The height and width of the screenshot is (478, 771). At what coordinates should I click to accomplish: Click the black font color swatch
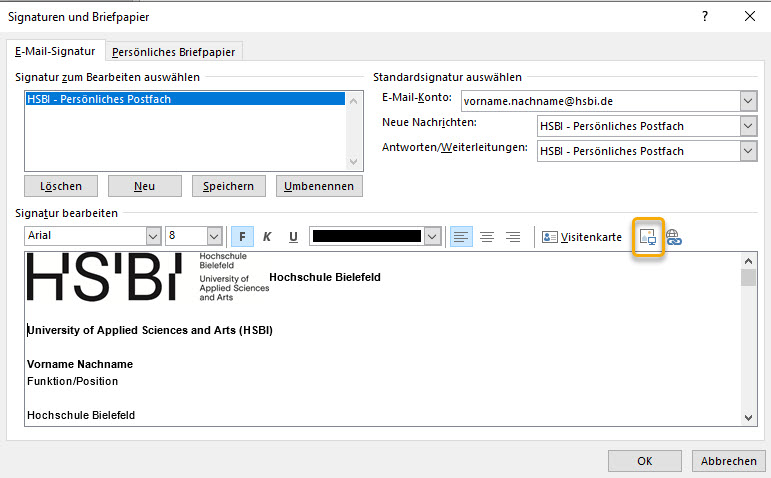pyautogui.click(x=367, y=236)
